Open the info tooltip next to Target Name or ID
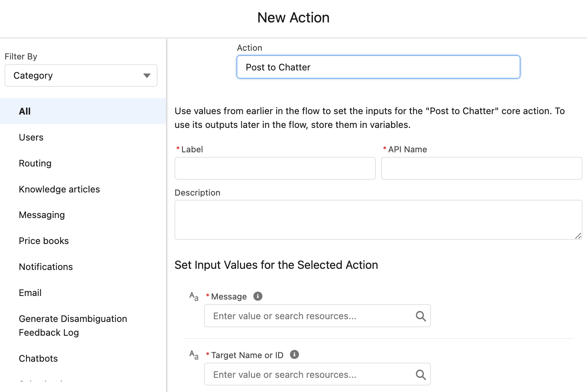587x392 pixels. coord(294,354)
